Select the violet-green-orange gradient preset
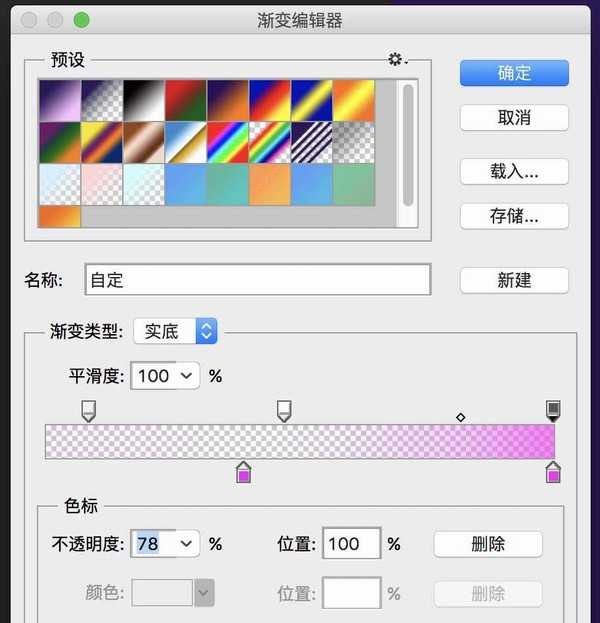Viewport: 600px width, 623px height. pos(60,143)
